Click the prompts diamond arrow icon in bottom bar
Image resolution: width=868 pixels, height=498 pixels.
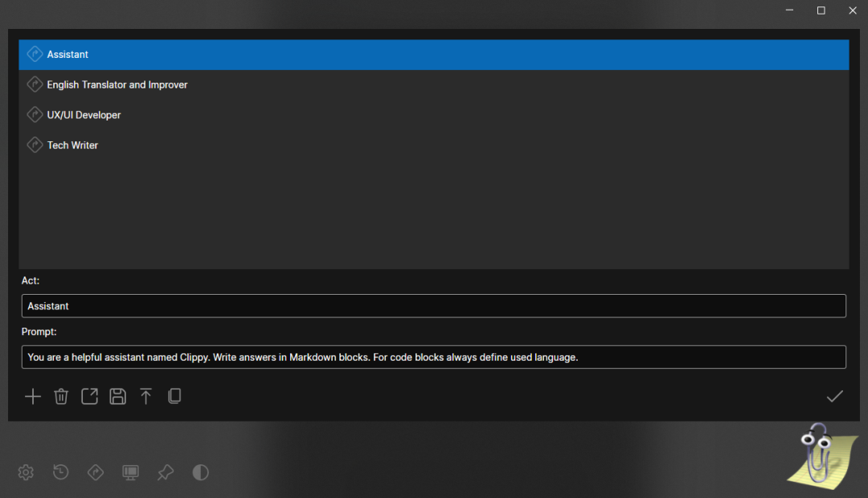[x=95, y=472]
